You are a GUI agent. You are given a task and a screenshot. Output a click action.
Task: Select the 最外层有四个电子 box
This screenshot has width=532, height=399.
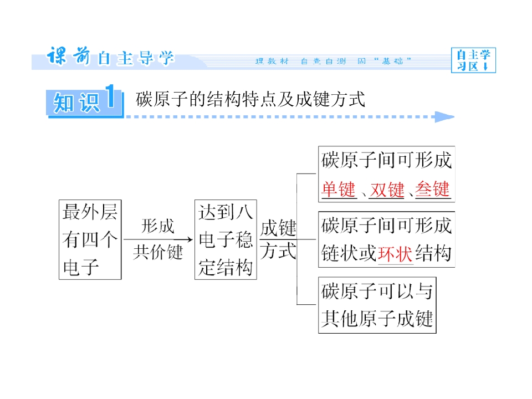(90, 239)
